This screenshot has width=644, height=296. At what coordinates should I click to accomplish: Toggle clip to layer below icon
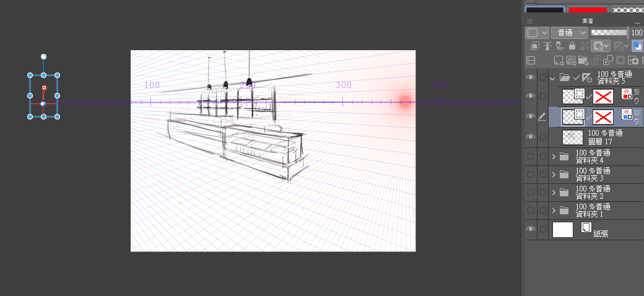535,46
